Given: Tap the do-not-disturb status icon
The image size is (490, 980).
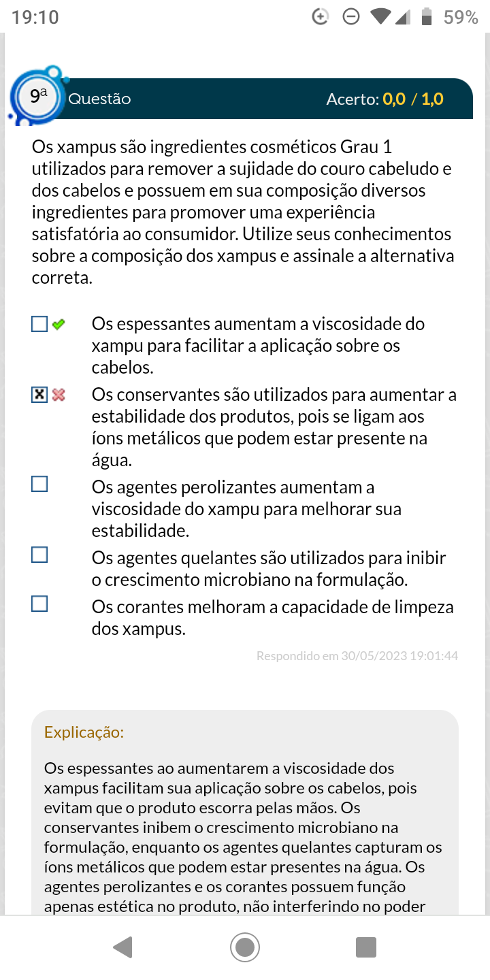Looking at the screenshot, I should [x=351, y=17].
